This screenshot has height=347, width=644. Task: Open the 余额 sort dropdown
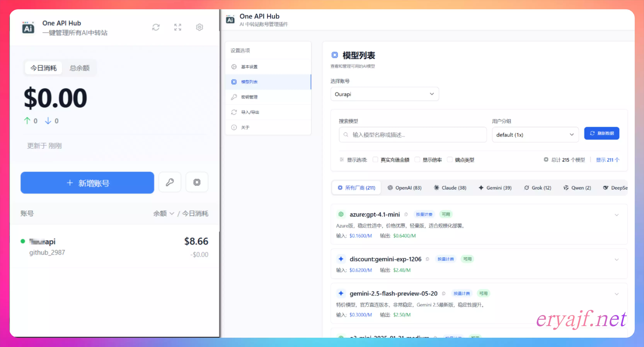pos(164,213)
